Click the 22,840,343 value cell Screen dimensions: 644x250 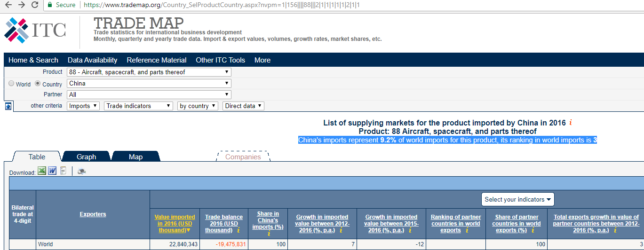[175, 244]
